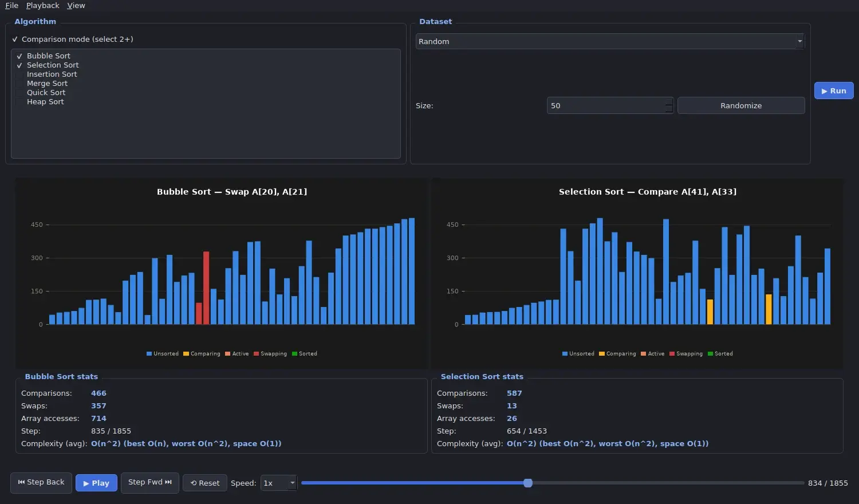Click the Comparing legend swatch in Selection Sort chart
This screenshot has width=859, height=504.
602,354
